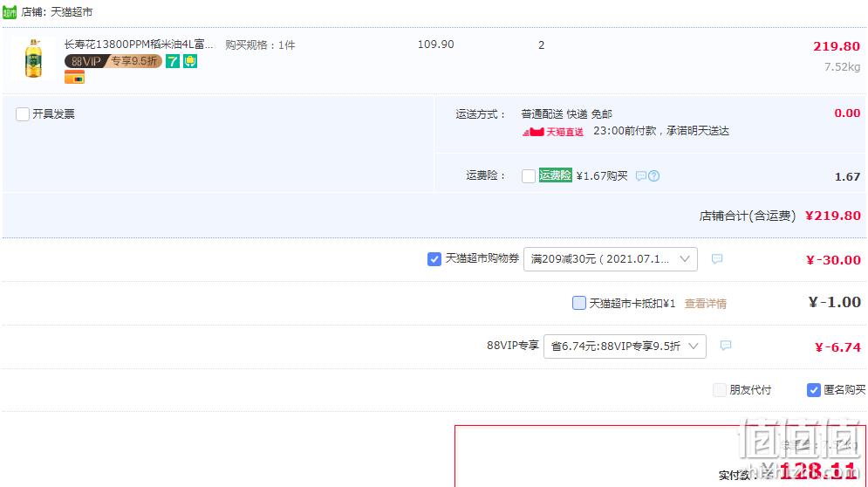Click the 店铺合计 total ¥219.80
This screenshot has height=487, width=868.
coord(832,216)
